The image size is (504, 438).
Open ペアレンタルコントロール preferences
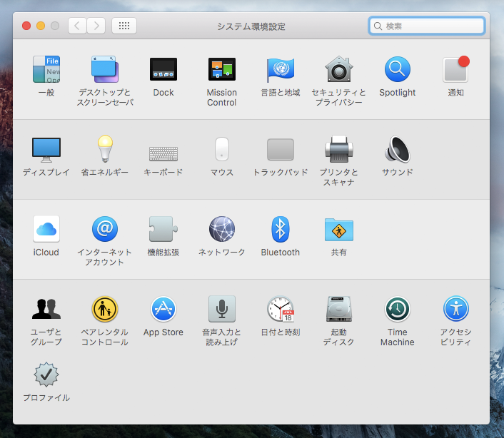click(x=105, y=309)
